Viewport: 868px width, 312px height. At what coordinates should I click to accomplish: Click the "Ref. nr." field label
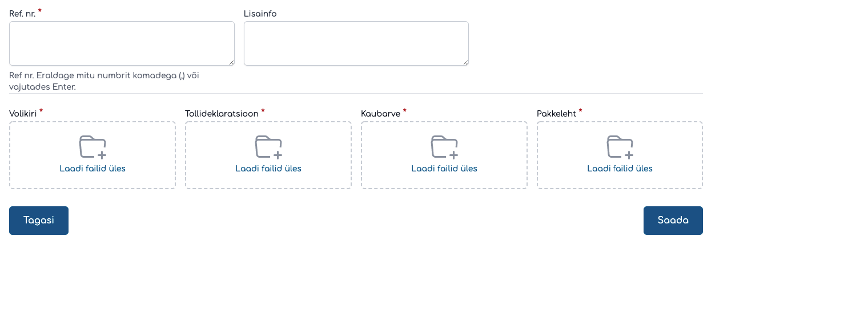click(22, 14)
